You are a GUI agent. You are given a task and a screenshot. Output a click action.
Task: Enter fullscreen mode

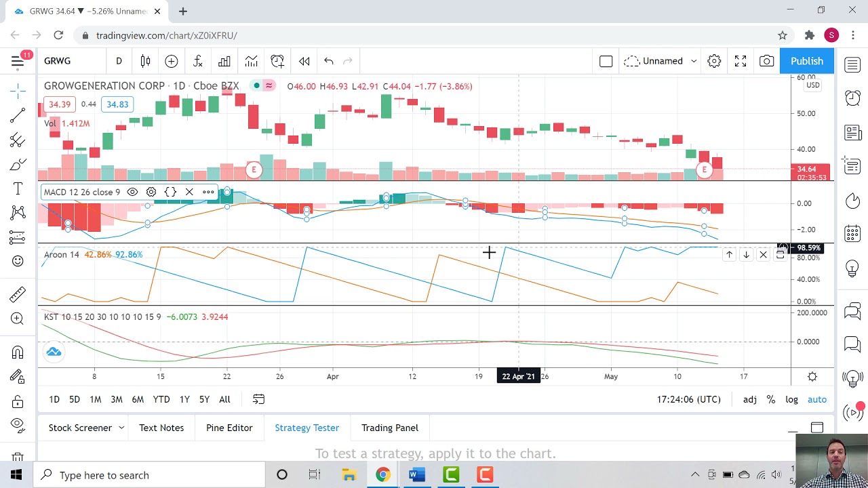(x=741, y=61)
